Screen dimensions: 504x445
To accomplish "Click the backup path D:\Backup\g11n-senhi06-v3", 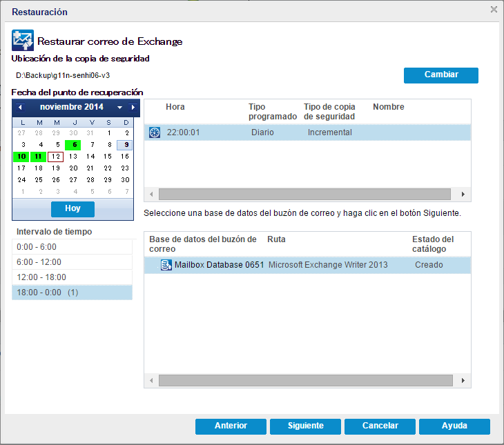I will [63, 75].
